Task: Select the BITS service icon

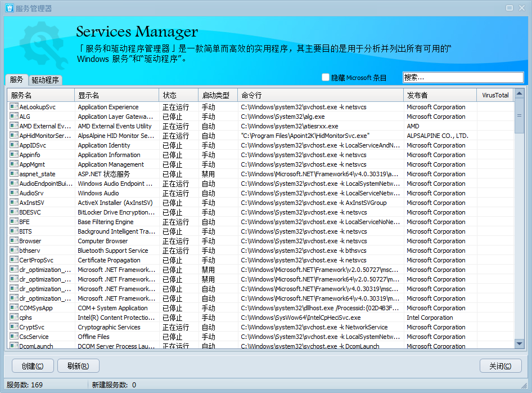Action: click(x=14, y=231)
